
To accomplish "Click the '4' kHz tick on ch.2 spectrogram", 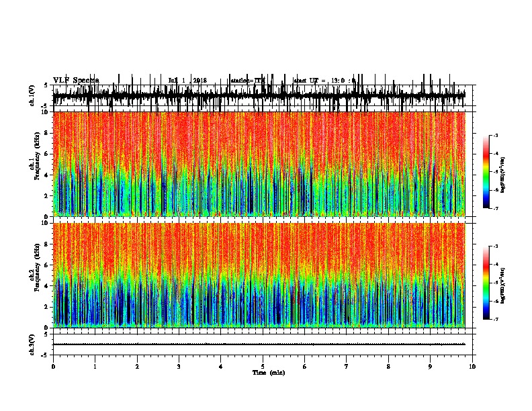I will click(x=47, y=286).
